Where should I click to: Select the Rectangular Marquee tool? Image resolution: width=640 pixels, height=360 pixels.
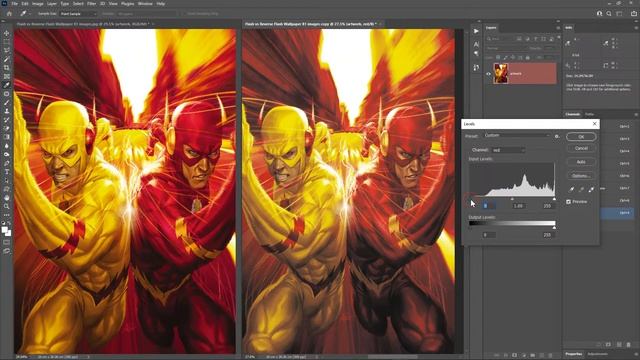6,42
